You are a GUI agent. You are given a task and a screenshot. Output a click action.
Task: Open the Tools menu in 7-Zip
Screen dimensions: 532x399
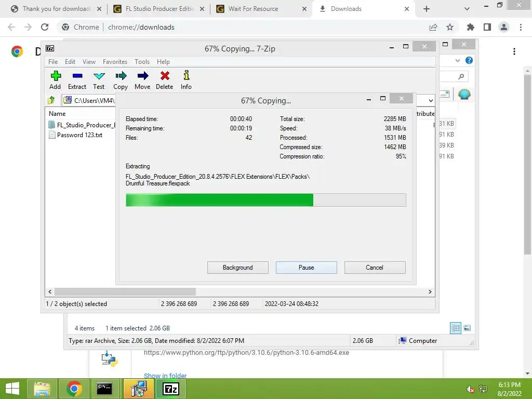tap(142, 62)
